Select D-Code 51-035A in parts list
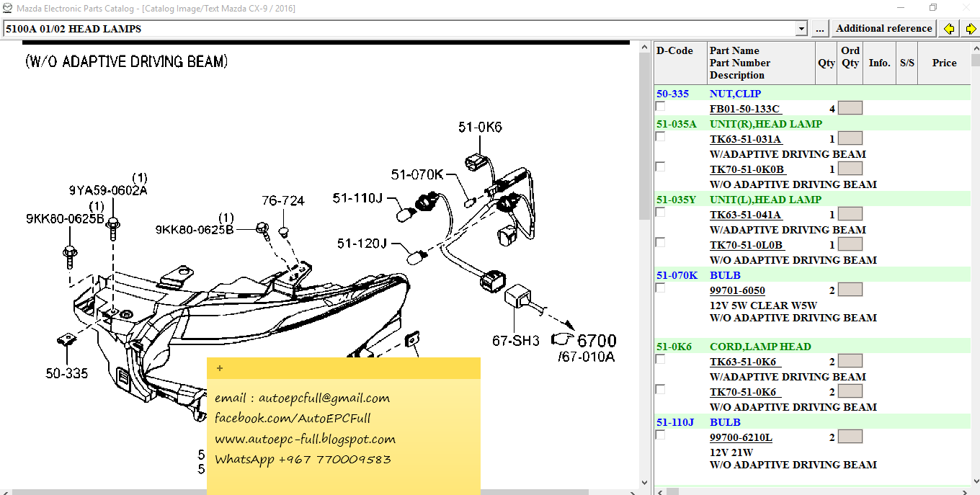 coord(676,124)
